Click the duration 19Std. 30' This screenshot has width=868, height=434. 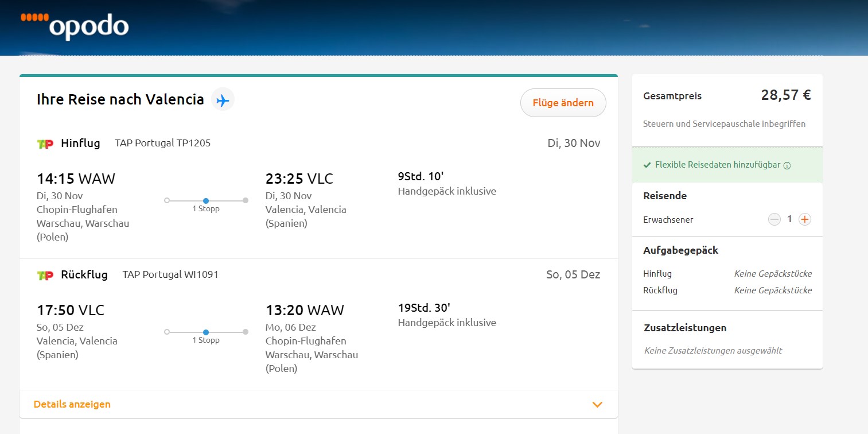pyautogui.click(x=424, y=307)
